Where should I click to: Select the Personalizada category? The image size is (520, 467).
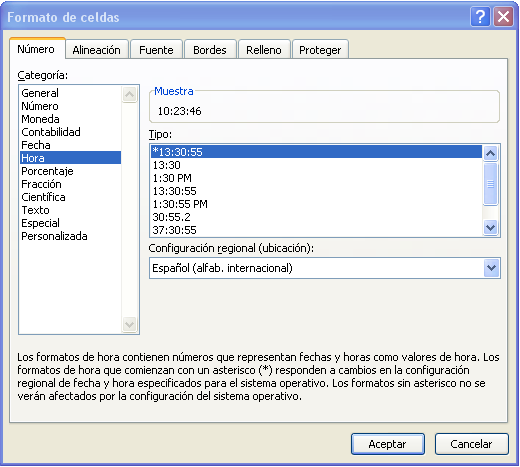(70, 236)
